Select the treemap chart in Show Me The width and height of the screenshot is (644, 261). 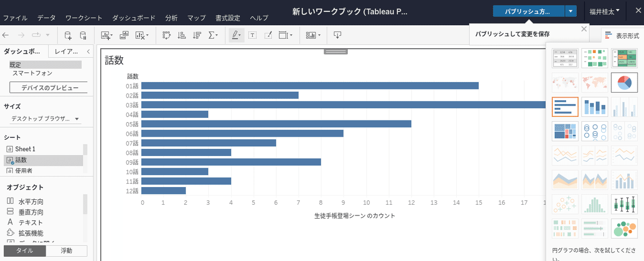click(x=565, y=131)
